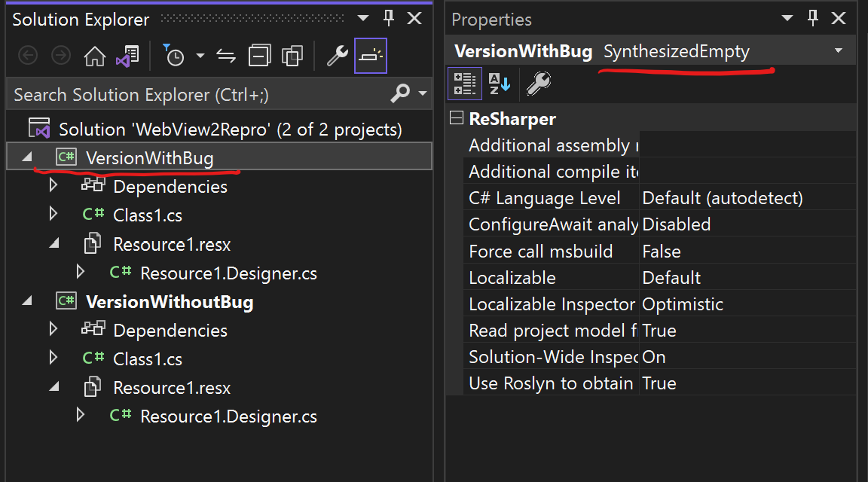Select Read project model value True

click(x=747, y=331)
